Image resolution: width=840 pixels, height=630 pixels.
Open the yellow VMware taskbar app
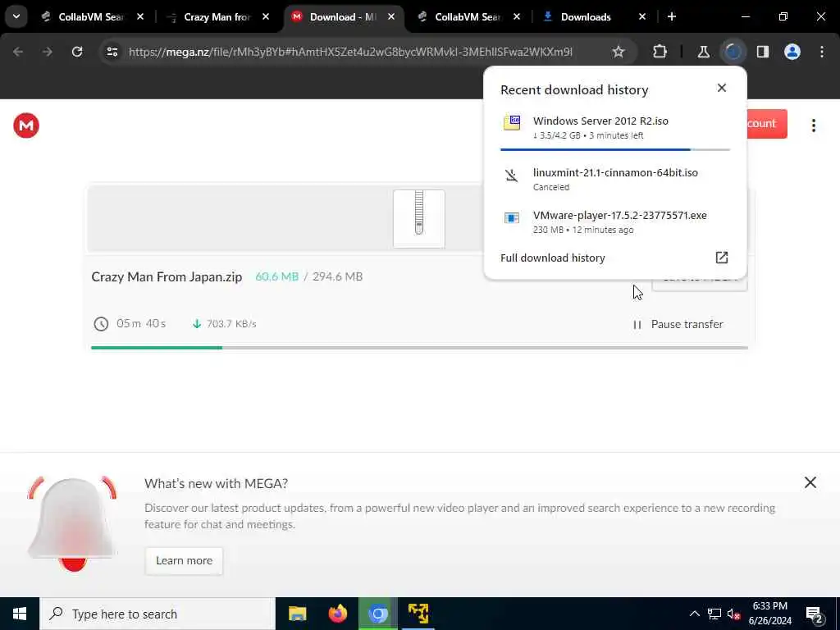coord(418,614)
